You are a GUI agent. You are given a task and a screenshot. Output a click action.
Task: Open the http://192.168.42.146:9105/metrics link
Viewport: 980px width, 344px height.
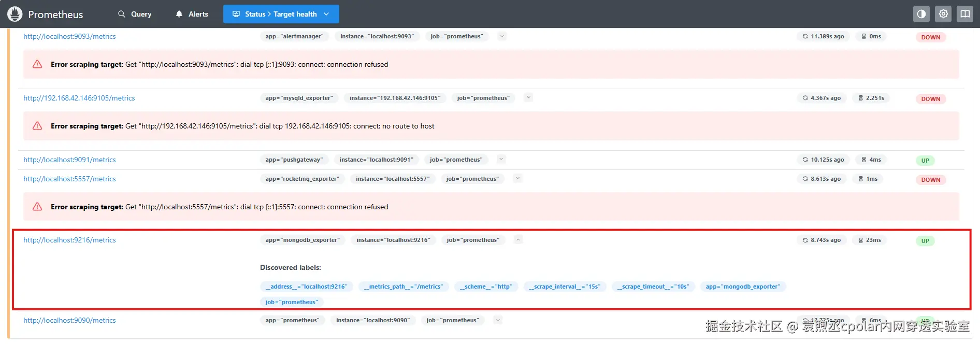79,98
